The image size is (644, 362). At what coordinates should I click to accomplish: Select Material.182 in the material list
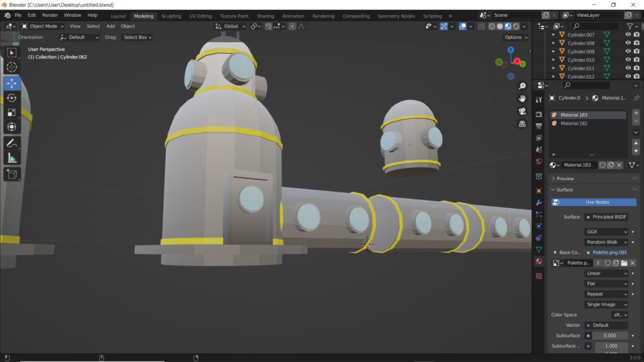[x=574, y=124]
